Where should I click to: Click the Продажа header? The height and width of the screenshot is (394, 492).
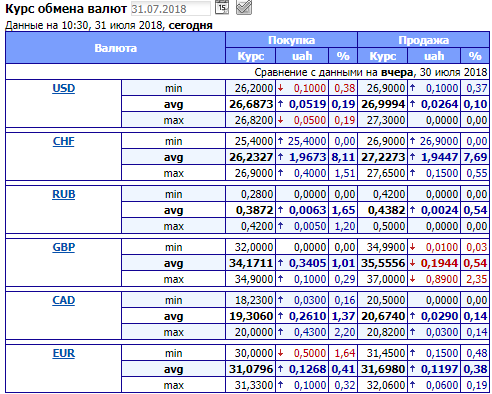[423, 40]
